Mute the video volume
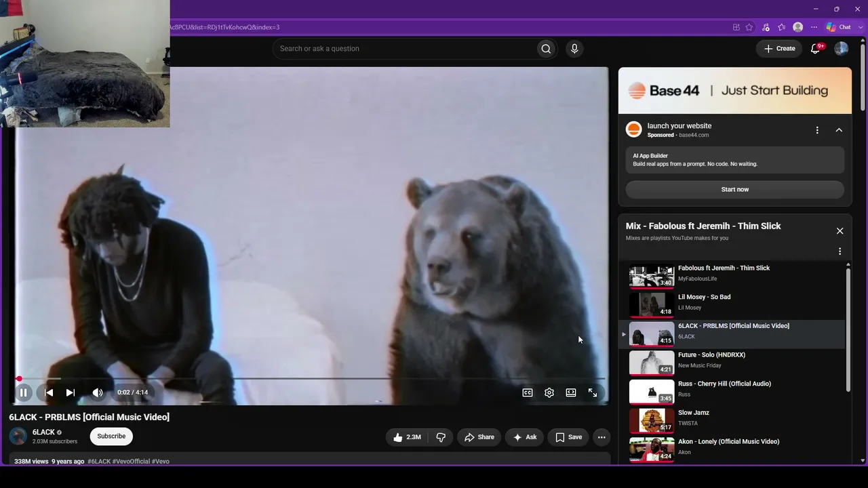This screenshot has height=488, width=868. coord(98,392)
